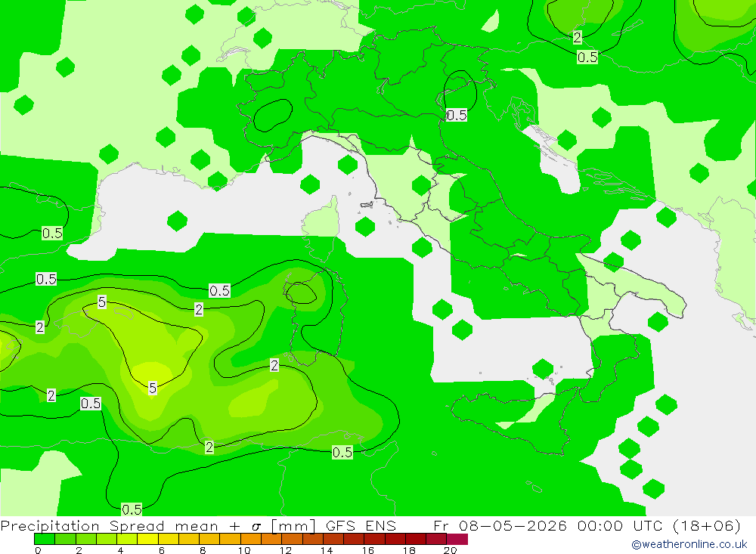Click the 'GFS ENS' model label
756x554 pixels.
361,525
